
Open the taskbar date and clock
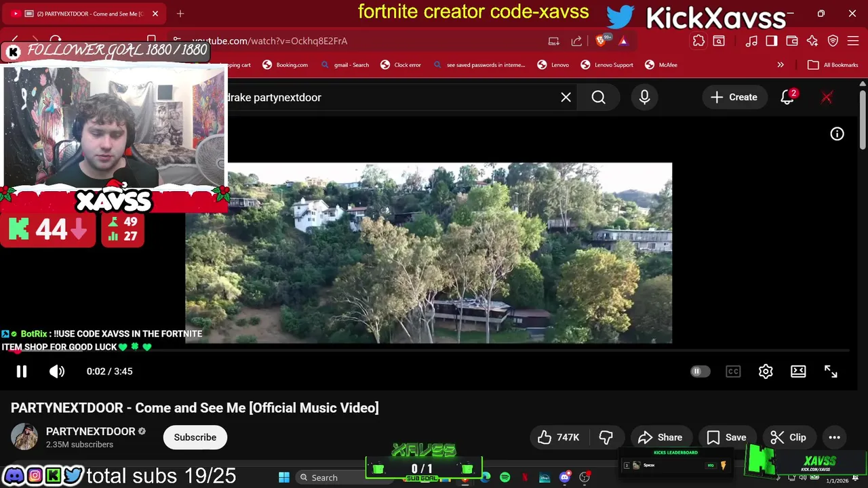pos(837,481)
